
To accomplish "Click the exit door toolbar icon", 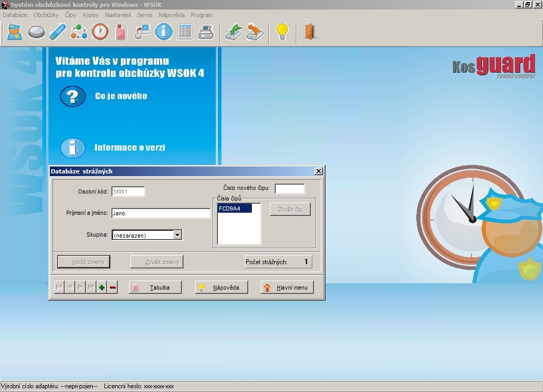I will coord(310,32).
